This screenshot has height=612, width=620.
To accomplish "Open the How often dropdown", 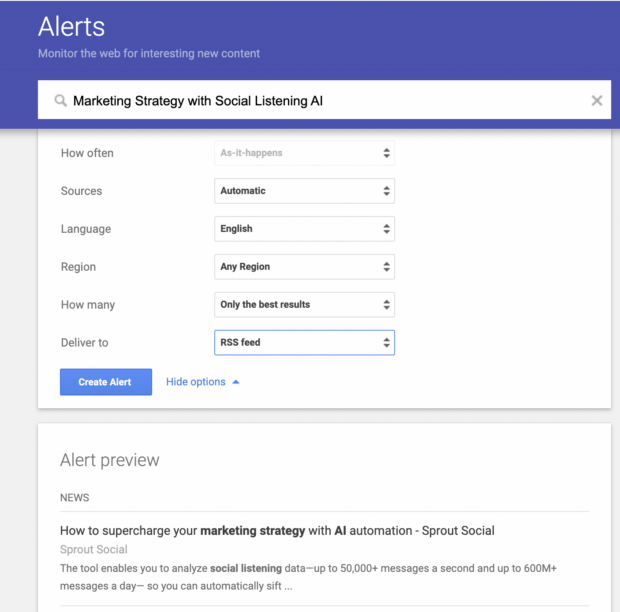I will 304,153.
